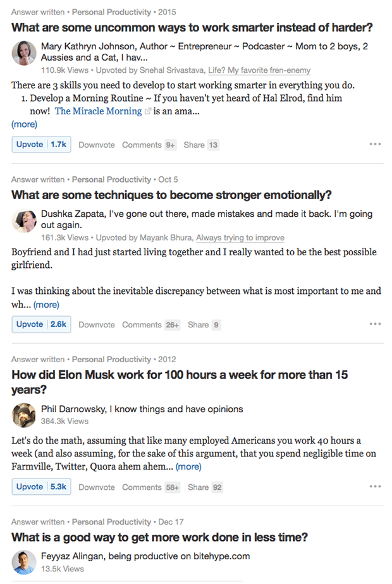Screen dimensions: 392x584
Task: Downvote Mary Kathryn Johnson's answer
Action: coord(97,145)
